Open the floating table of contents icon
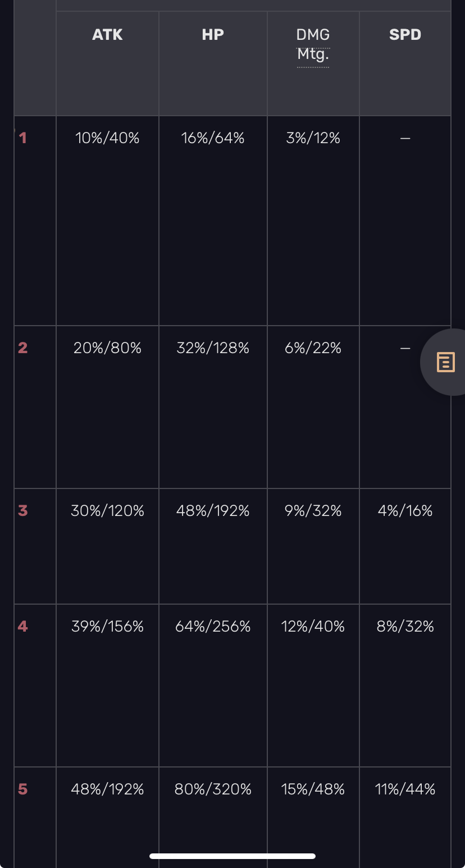Viewport: 465px width, 868px height. click(445, 362)
